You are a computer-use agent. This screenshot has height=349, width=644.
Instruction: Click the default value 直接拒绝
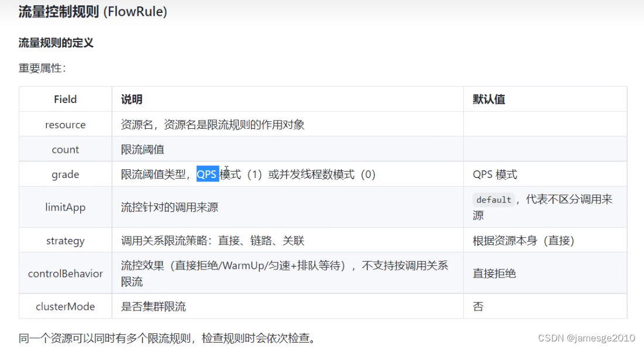click(494, 273)
